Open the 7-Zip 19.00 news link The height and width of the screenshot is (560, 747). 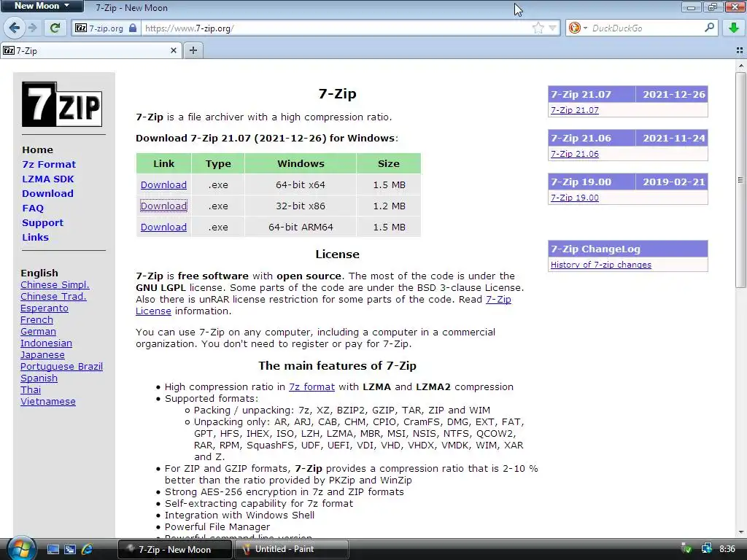pyautogui.click(x=575, y=198)
